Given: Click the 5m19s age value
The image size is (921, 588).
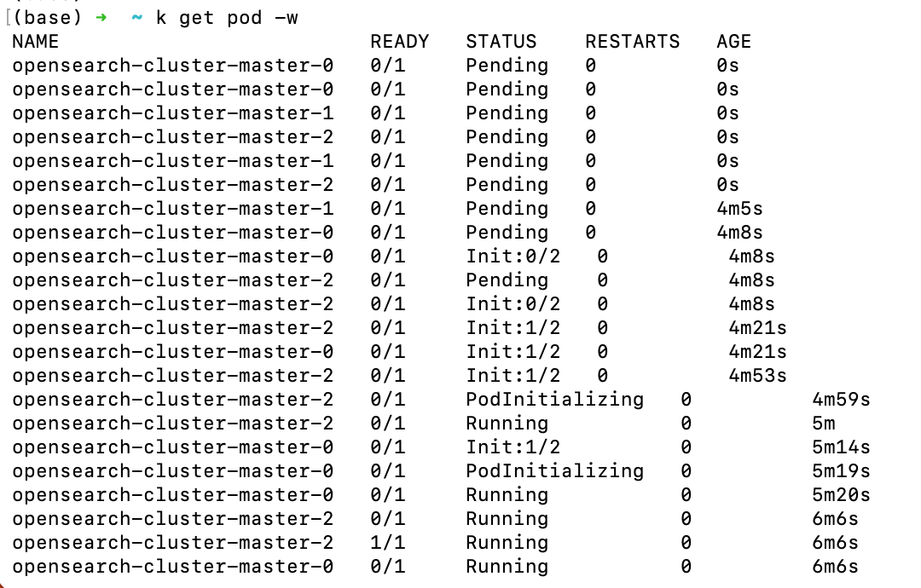Looking at the screenshot, I should (841, 471).
